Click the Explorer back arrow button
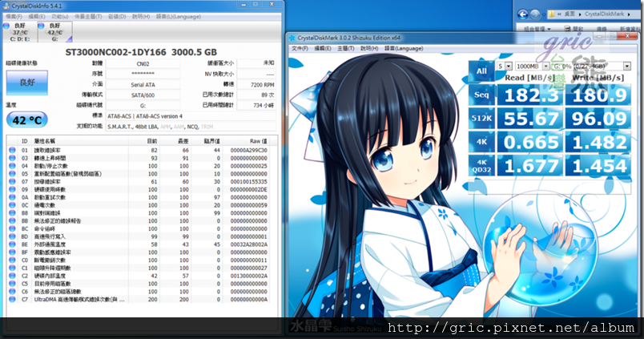 coord(522,14)
